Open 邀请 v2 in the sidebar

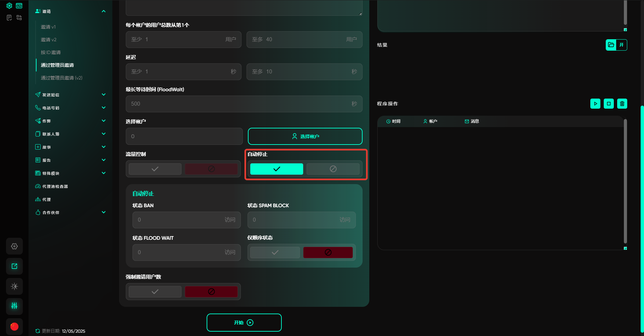[49, 40]
